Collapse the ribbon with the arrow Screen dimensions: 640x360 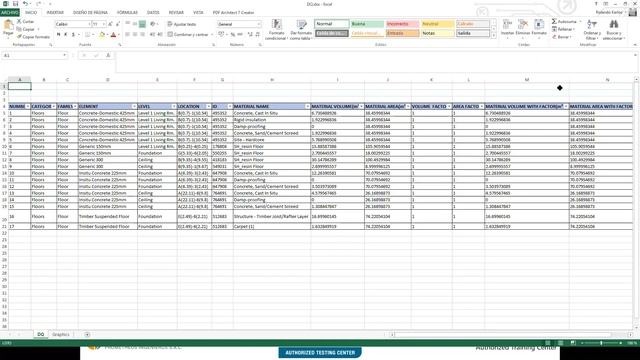[x=635, y=44]
